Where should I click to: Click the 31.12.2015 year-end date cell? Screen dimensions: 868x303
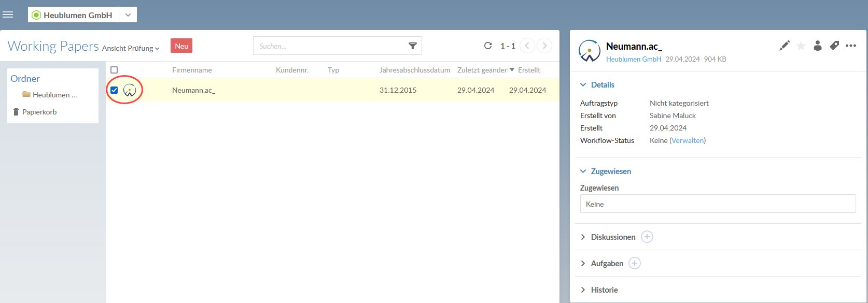point(398,90)
